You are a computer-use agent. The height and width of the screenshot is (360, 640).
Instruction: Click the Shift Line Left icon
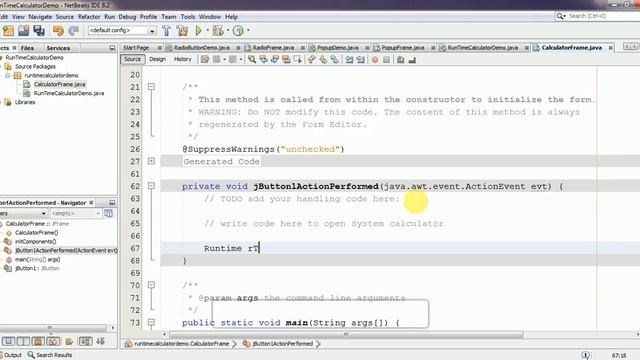tap(349, 60)
